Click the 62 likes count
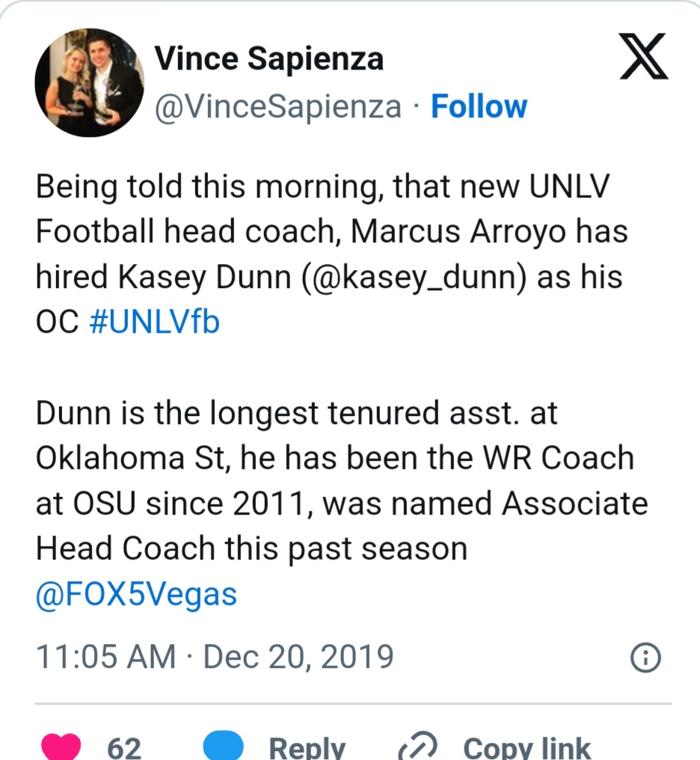The image size is (700, 760). [124, 748]
